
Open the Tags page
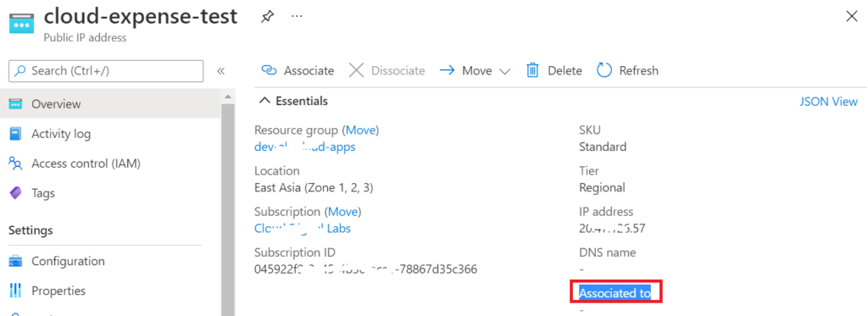(x=43, y=193)
